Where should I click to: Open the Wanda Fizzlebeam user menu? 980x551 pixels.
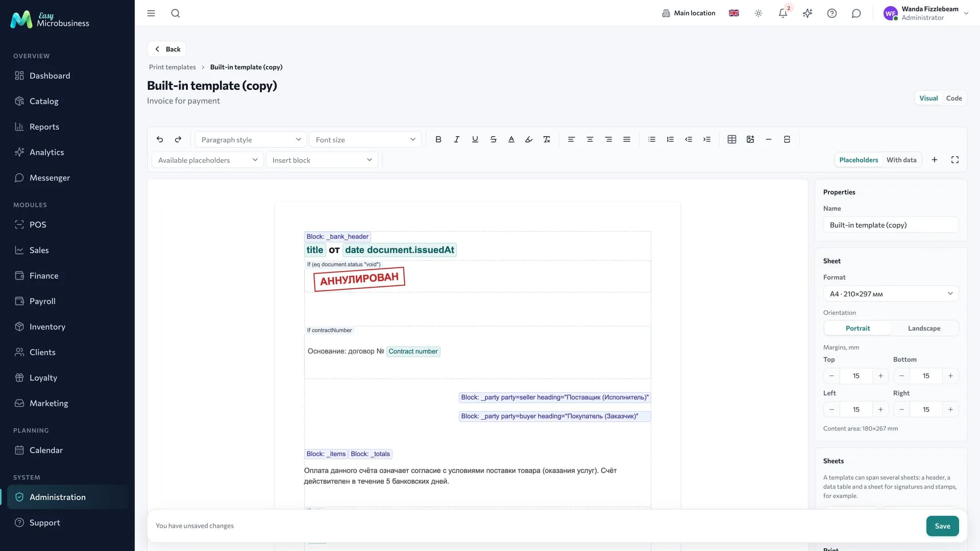926,13
